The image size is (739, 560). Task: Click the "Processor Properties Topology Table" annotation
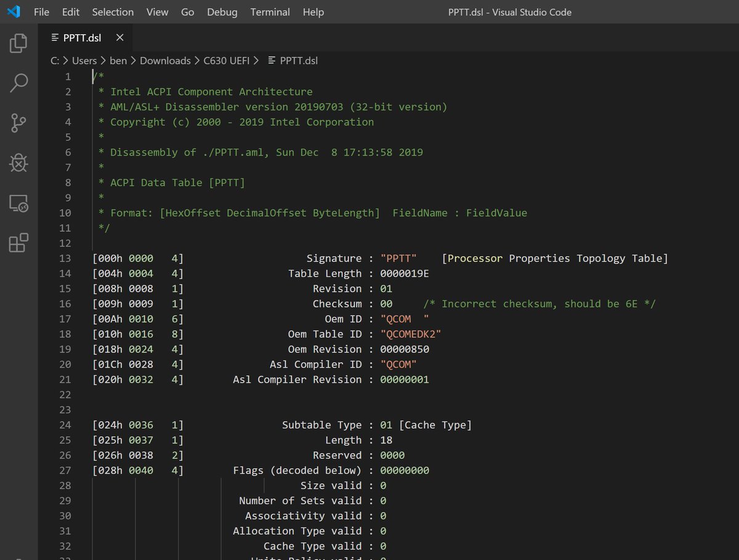[555, 258]
